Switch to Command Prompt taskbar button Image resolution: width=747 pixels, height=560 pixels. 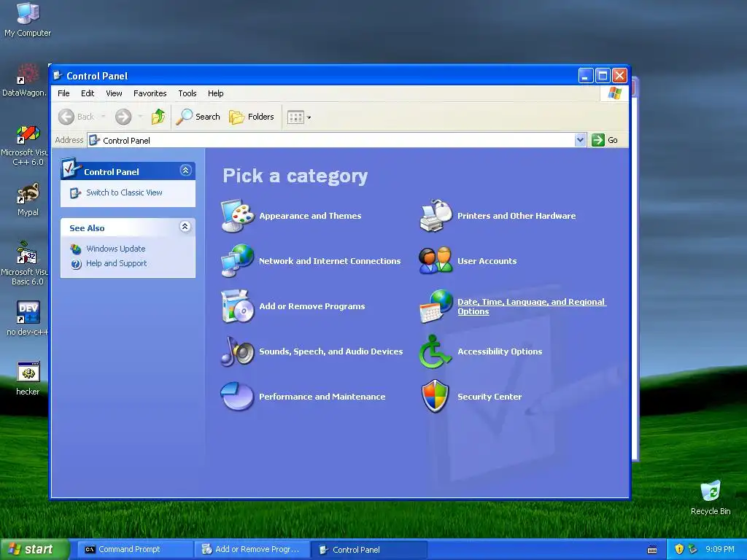coord(135,550)
